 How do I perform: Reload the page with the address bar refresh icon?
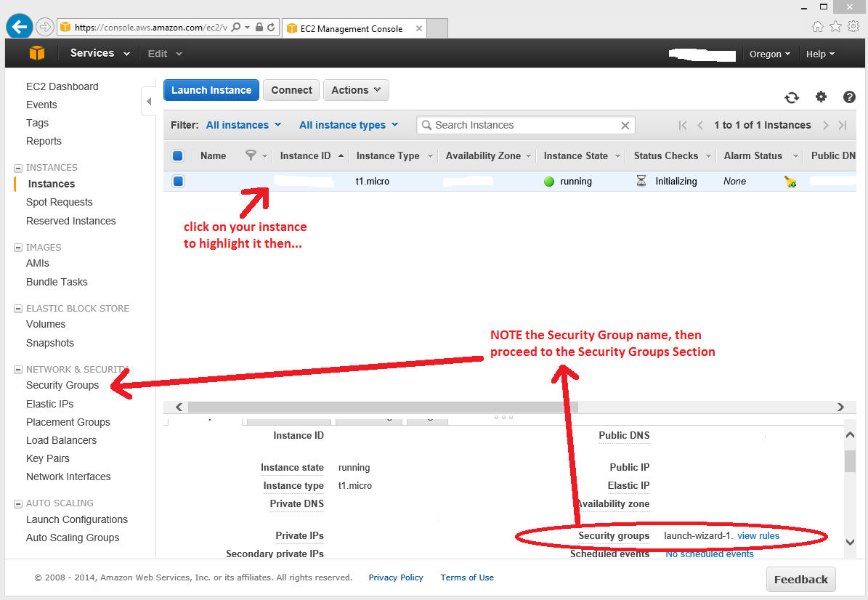(x=271, y=27)
